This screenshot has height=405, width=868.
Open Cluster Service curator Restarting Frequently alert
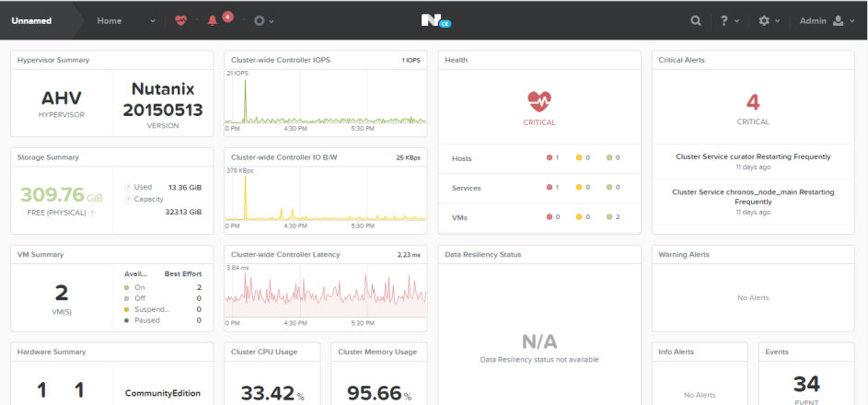coord(753,156)
